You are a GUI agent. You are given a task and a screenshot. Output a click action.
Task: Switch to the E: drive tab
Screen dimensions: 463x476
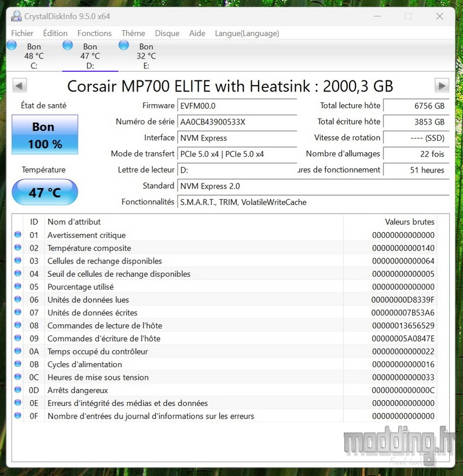click(146, 56)
